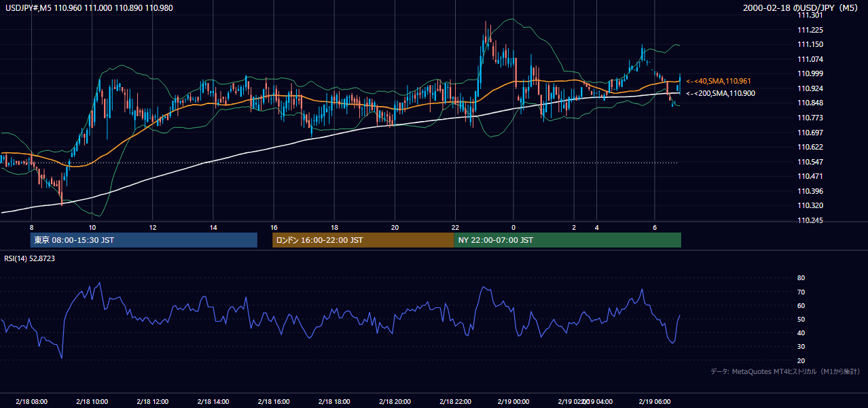Click the hour 8 tick on the time axis
This screenshot has width=868, height=408.
(31, 227)
